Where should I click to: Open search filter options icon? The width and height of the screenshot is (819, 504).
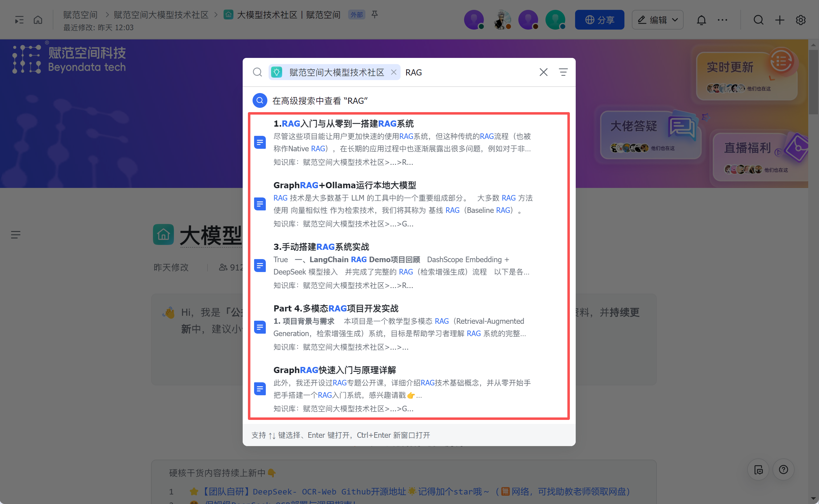tap(563, 72)
